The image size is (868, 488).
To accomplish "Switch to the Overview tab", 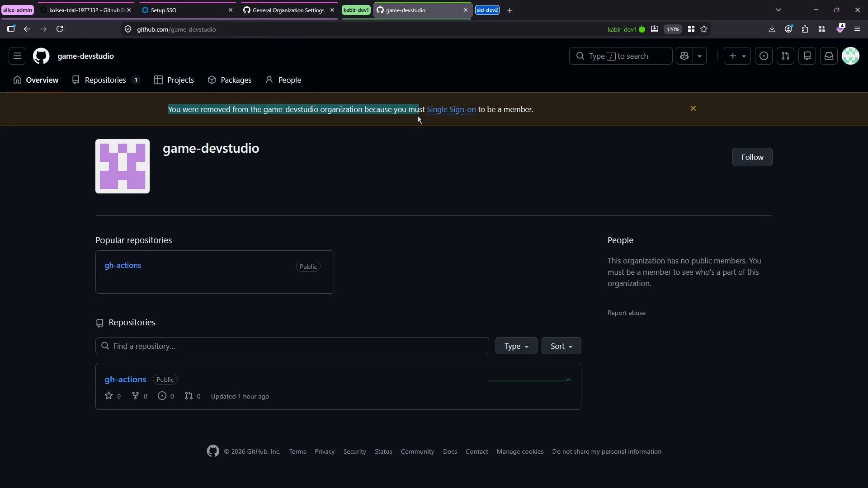I will tap(36, 80).
